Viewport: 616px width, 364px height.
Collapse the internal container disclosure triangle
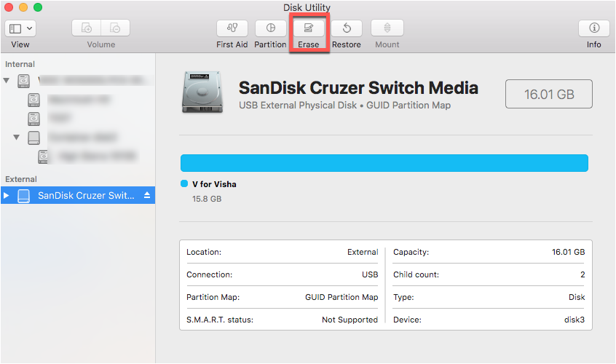(16, 138)
